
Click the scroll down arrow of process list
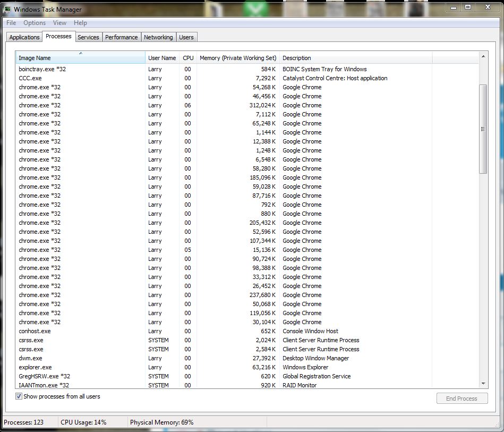coord(483,383)
